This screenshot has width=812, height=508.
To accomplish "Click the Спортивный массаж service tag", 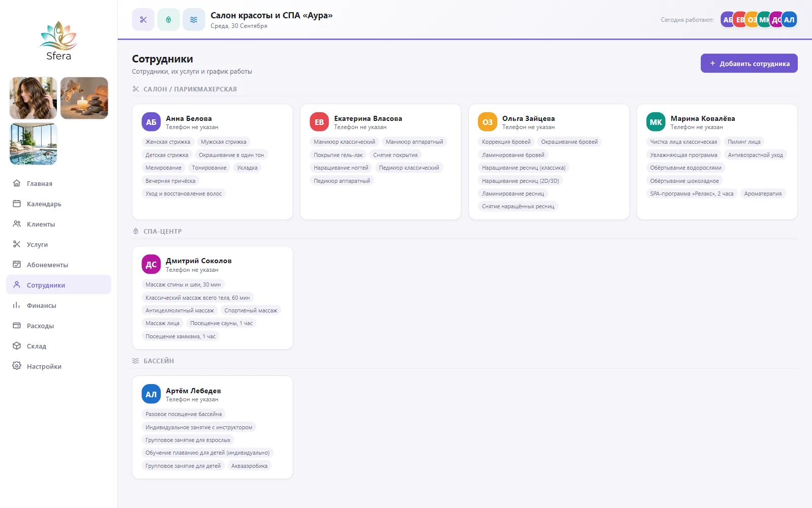I will tap(251, 310).
